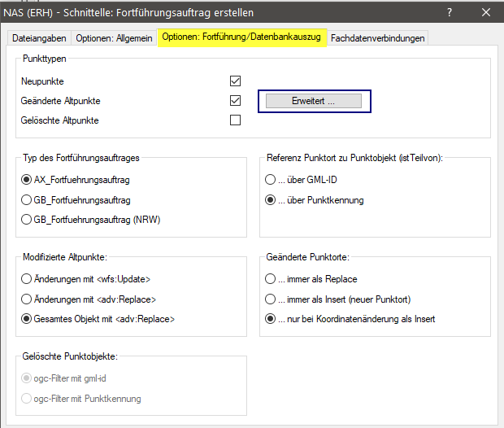Set changed Punktorte to immer als Replace
504x428 pixels.
[x=272, y=280]
